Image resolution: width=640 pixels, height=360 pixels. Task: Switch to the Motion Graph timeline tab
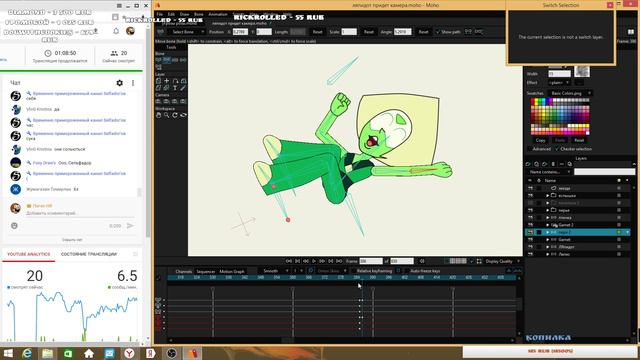tap(232, 271)
